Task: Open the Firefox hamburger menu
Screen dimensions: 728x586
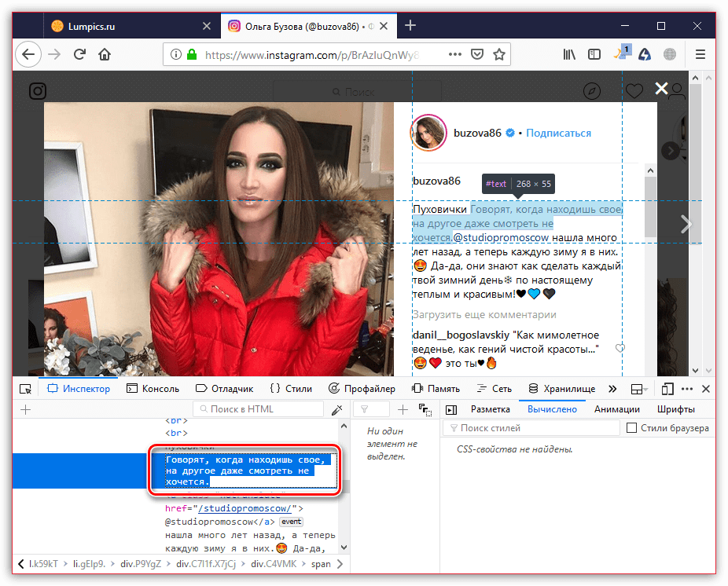Action: coord(700,55)
